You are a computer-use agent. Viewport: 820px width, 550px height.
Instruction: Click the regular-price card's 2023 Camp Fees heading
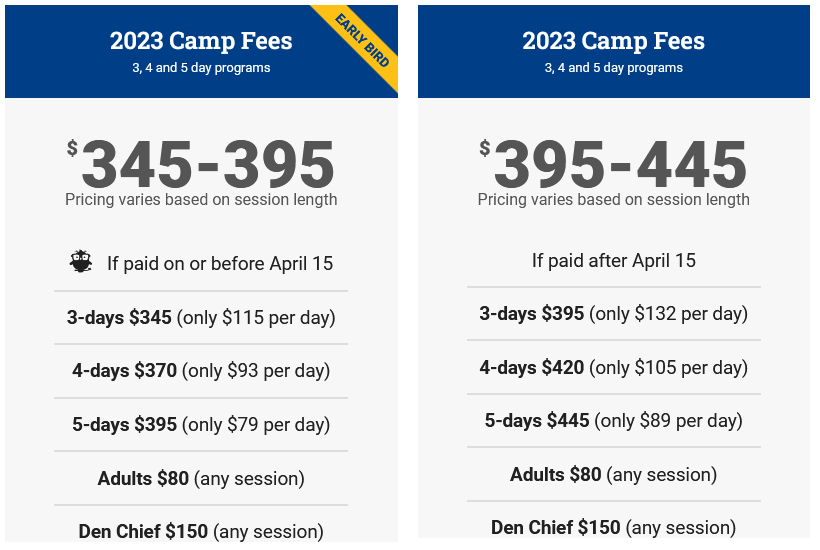(613, 42)
